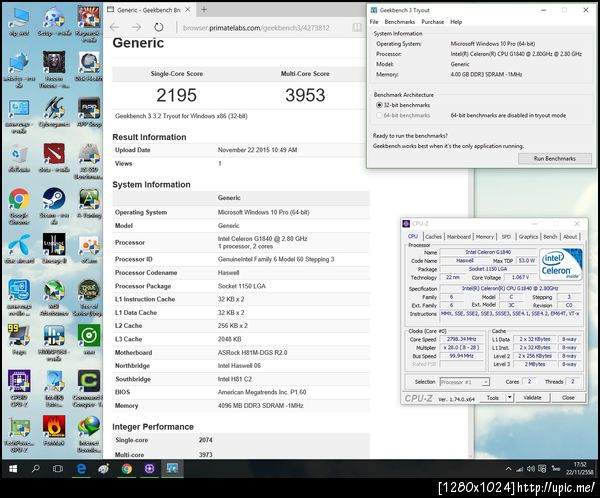
Task: Expand CPU-Z Tools dropdown arrow
Action: pos(510,398)
